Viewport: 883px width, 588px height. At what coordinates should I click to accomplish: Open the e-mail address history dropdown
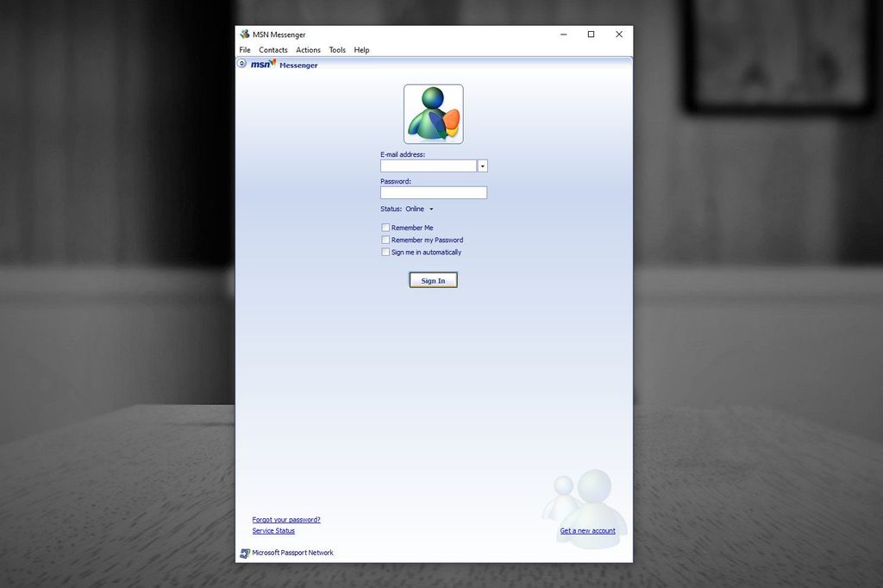pyautogui.click(x=483, y=166)
